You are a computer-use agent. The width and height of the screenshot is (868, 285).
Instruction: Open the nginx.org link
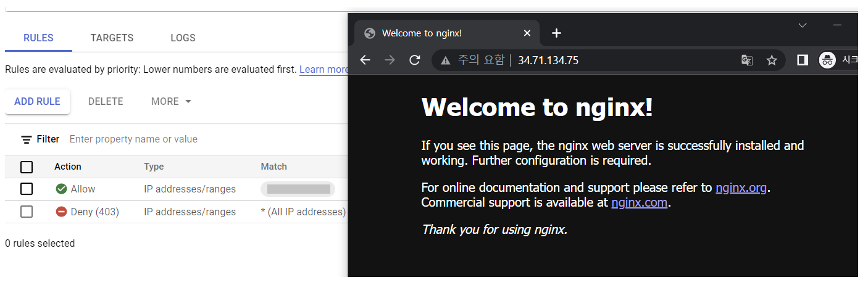pos(743,188)
